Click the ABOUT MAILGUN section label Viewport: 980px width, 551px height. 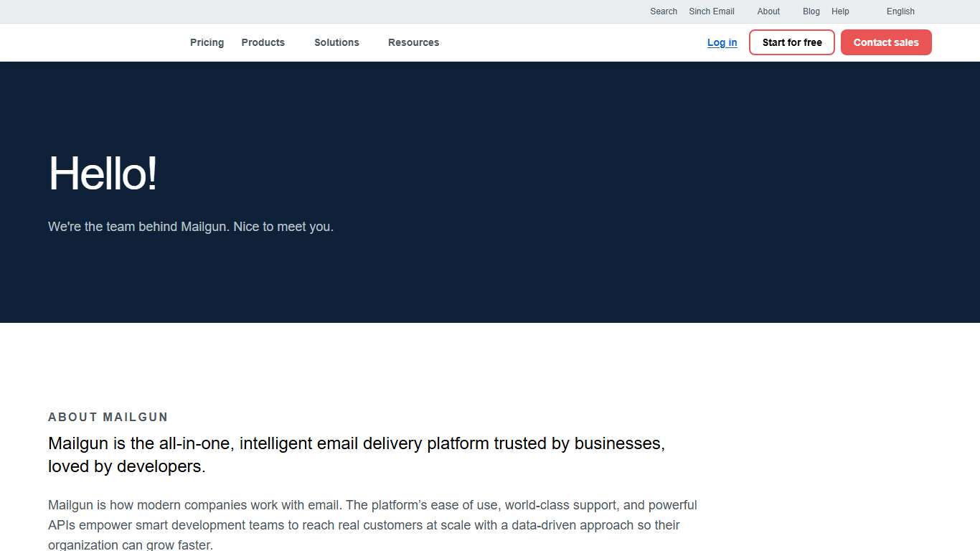point(108,417)
